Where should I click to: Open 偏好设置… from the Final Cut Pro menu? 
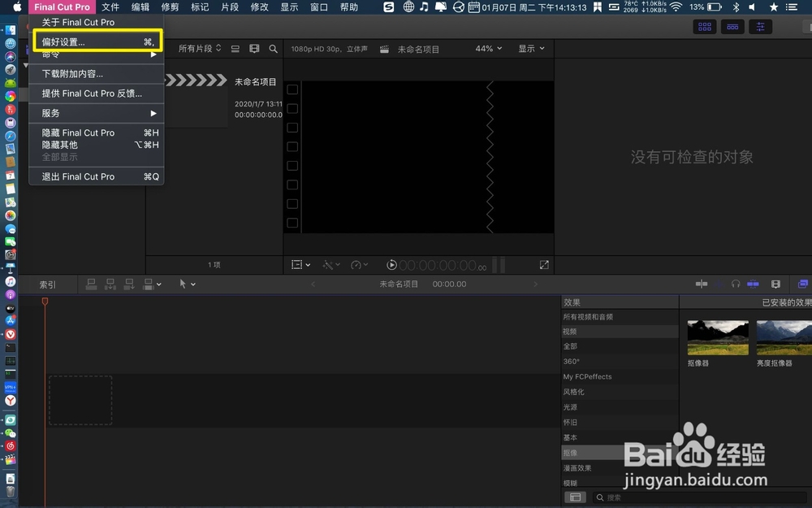tap(97, 41)
